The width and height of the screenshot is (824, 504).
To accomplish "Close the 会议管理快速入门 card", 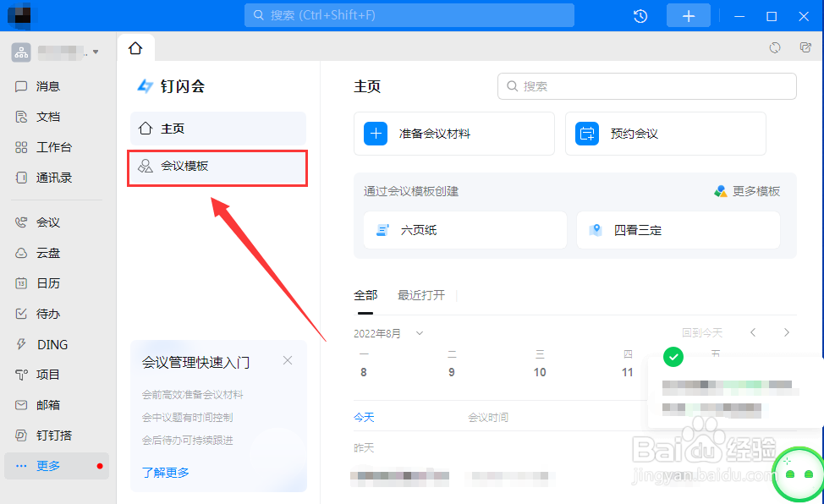I will 288,360.
